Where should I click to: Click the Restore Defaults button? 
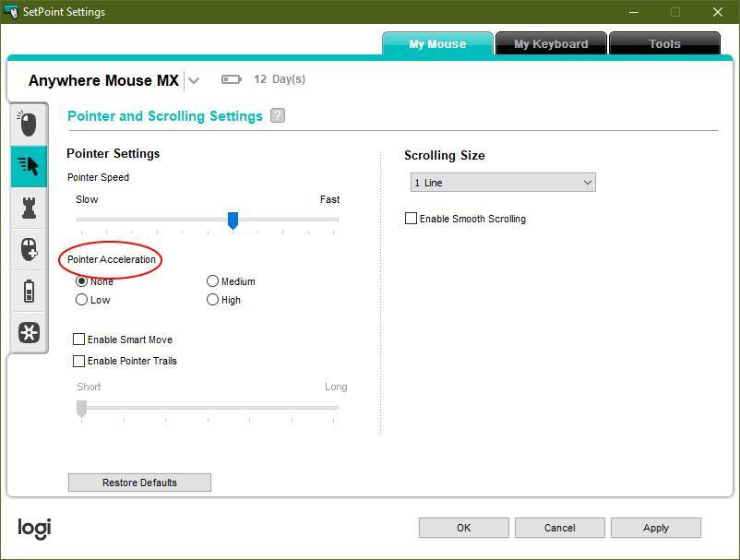[139, 483]
